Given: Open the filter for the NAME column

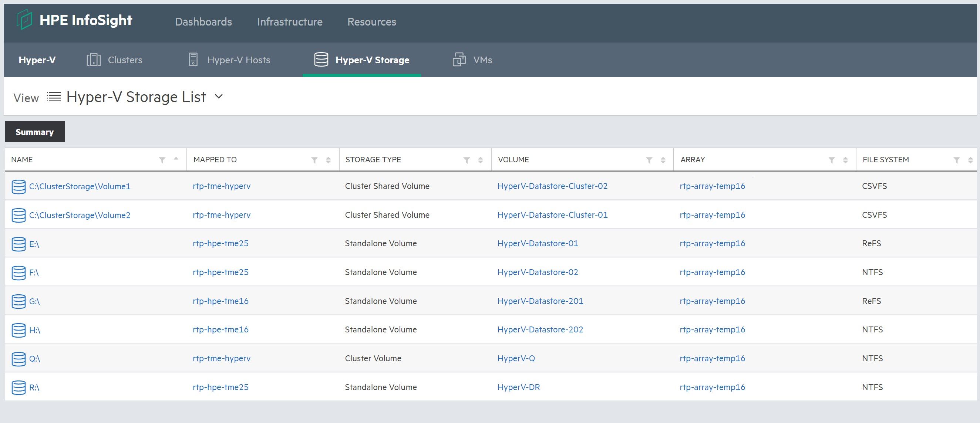Looking at the screenshot, I should (162, 160).
